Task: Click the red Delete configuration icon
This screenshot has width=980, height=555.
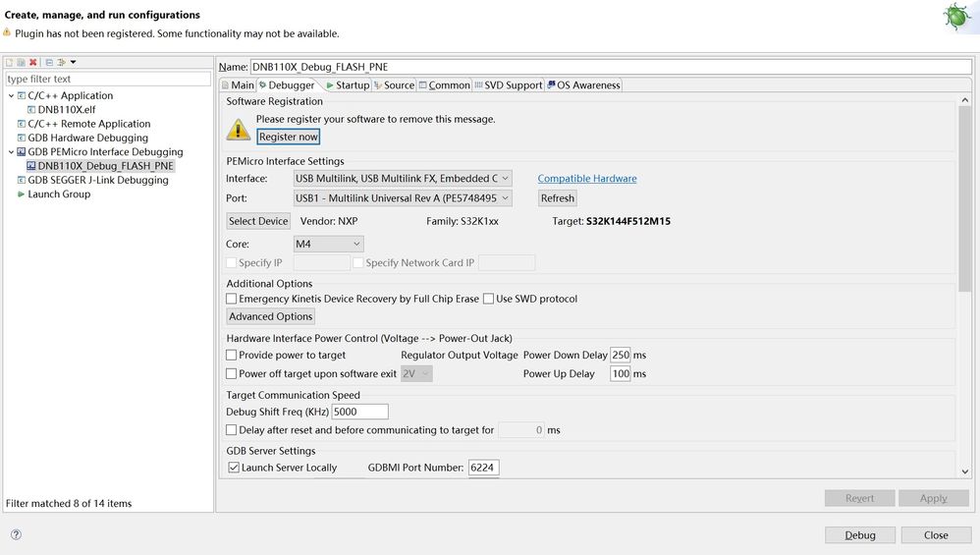Action: (x=33, y=62)
